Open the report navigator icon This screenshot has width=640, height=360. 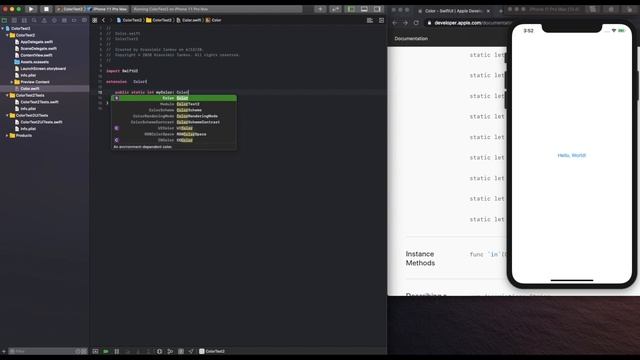[x=84, y=20]
